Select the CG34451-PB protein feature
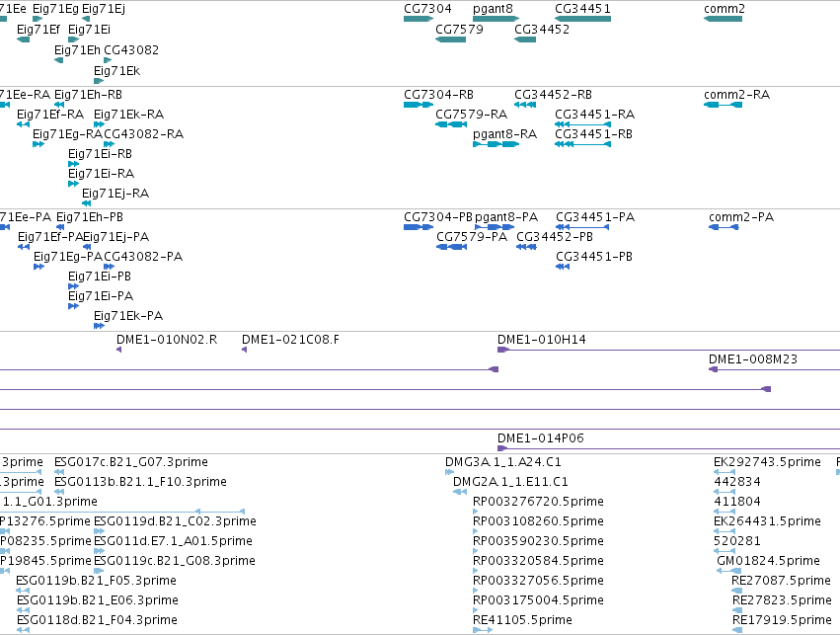 (563, 267)
